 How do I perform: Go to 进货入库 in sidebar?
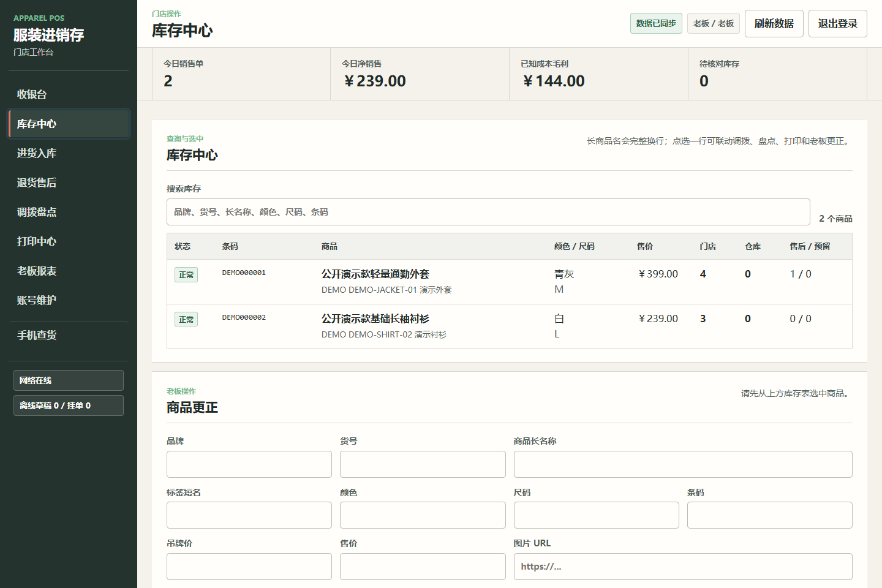point(69,153)
